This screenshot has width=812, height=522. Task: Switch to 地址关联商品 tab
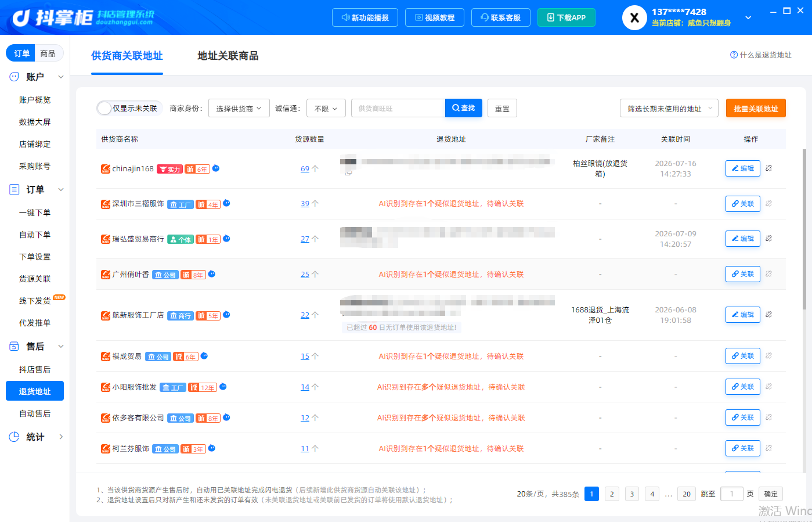pos(228,56)
